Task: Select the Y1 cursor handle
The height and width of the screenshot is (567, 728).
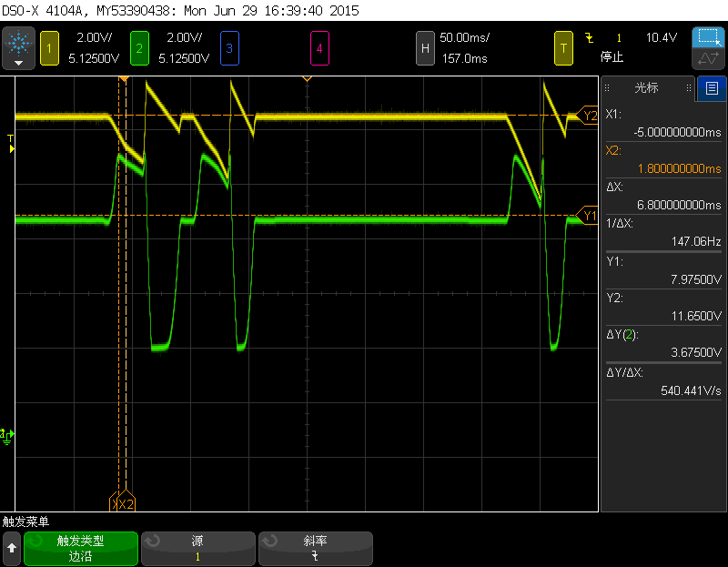Action: 588,216
